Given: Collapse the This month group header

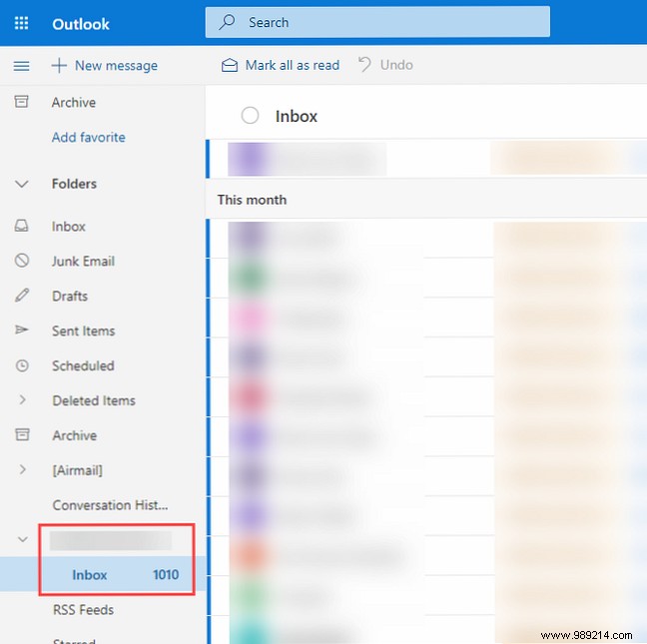Looking at the screenshot, I should pyautogui.click(x=252, y=200).
